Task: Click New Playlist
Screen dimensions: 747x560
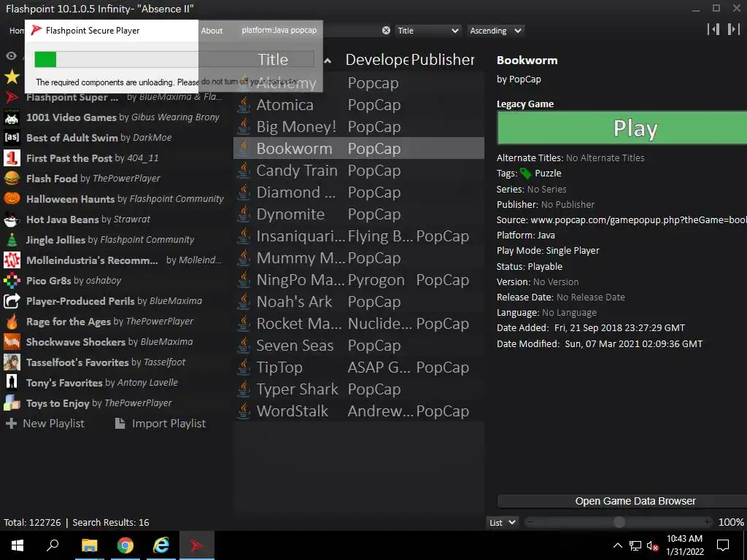Action: [x=44, y=424]
